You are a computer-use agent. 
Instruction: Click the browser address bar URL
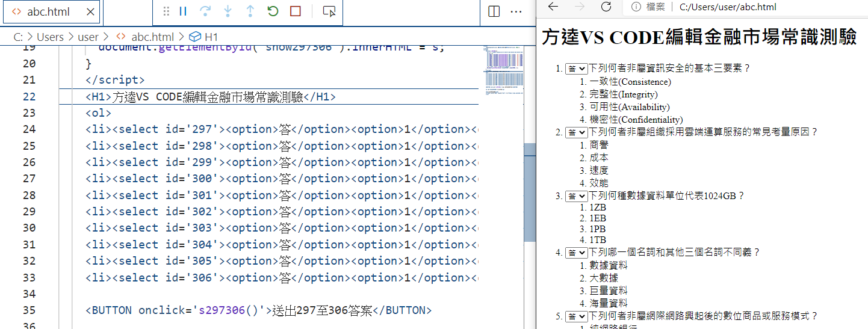(728, 7)
